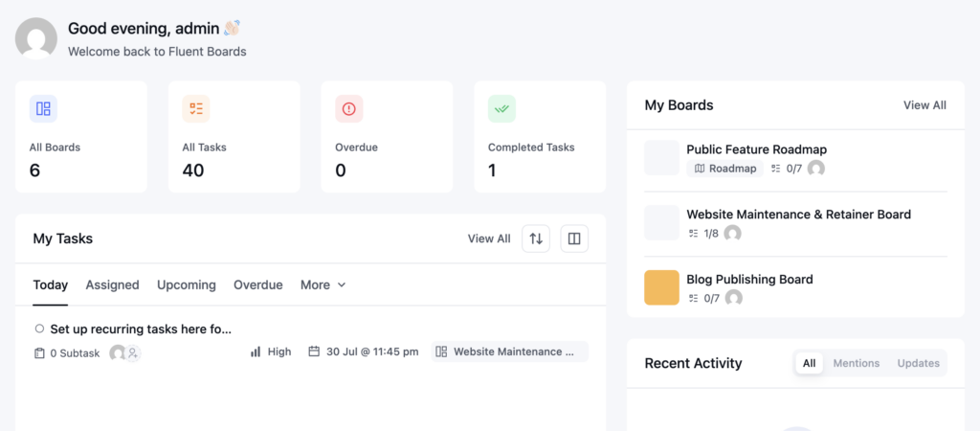Click the Overdue count 0
Image resolution: width=980 pixels, height=431 pixels.
coord(341,170)
